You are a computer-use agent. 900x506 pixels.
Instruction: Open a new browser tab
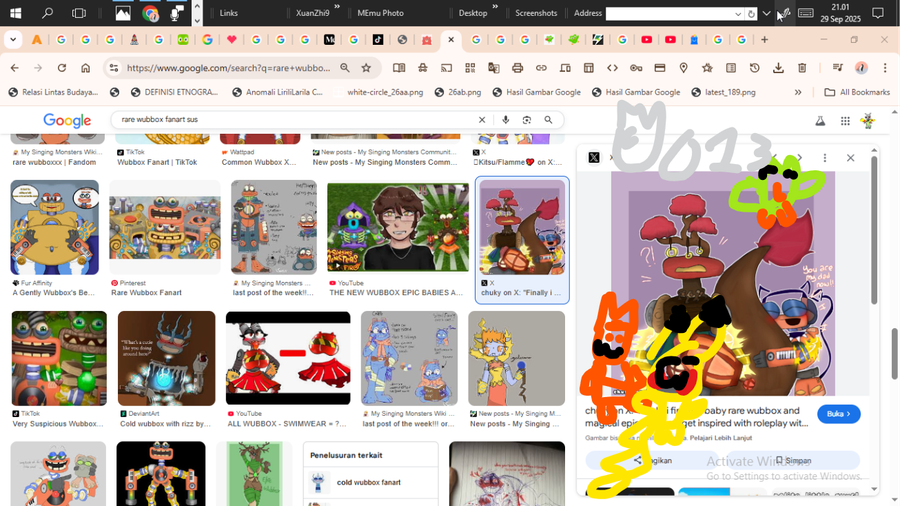coord(765,40)
